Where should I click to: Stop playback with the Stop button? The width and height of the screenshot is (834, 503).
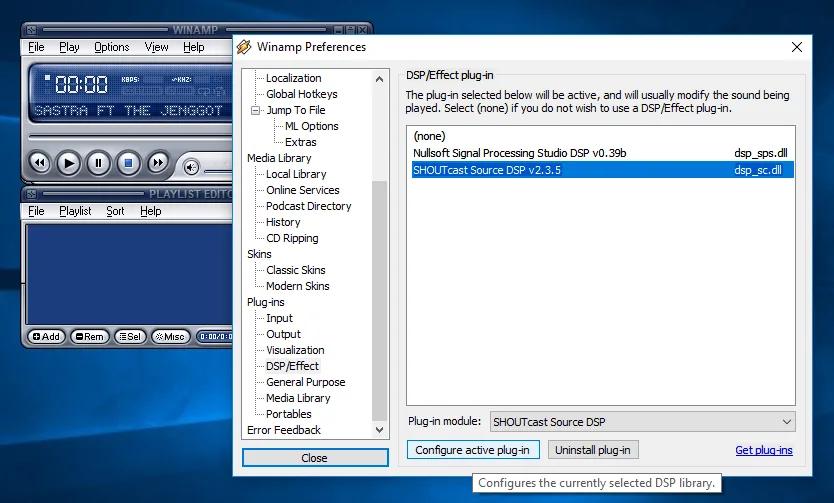click(128, 162)
